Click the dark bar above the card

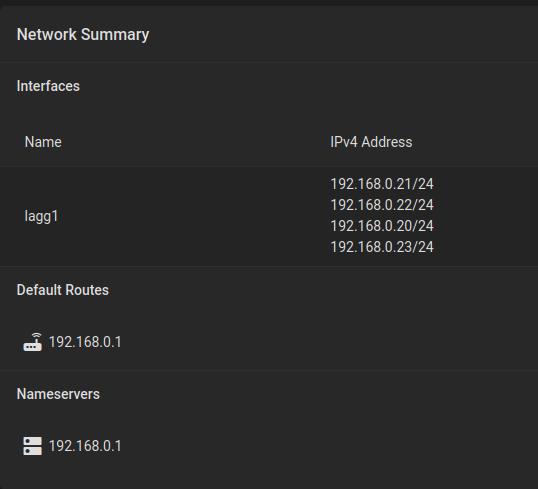point(269,3)
